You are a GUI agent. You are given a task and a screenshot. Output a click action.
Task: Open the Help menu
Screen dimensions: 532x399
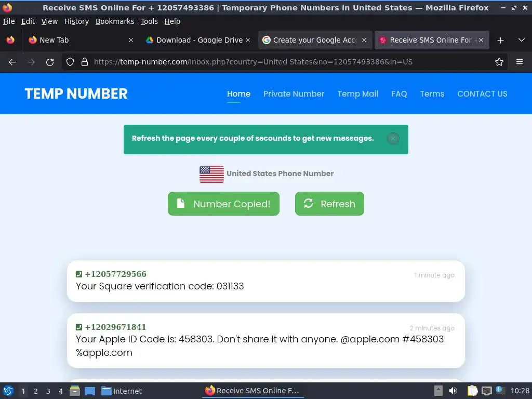(x=172, y=21)
